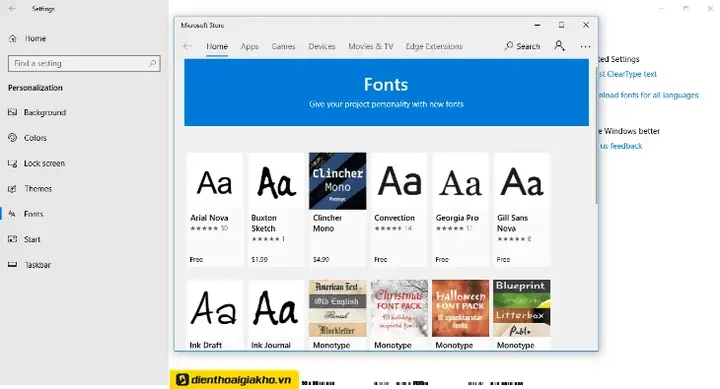Click the Arial Nova Free price label
720x389 pixels.
pyautogui.click(x=196, y=259)
